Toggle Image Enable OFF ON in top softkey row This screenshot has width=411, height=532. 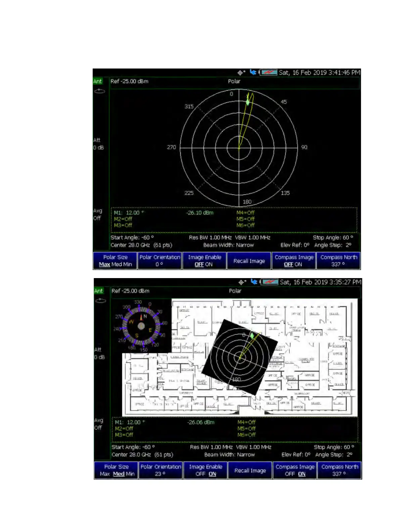tap(204, 261)
